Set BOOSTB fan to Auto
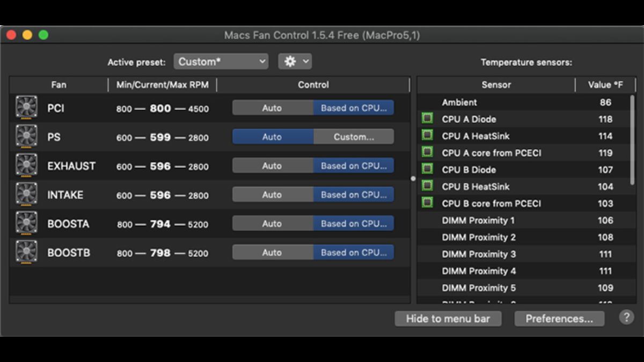Image resolution: width=644 pixels, height=362 pixels. pyautogui.click(x=273, y=253)
